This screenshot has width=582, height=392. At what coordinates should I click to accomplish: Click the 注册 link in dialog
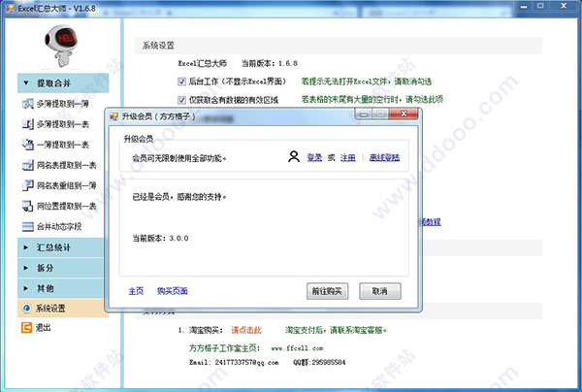pos(348,157)
